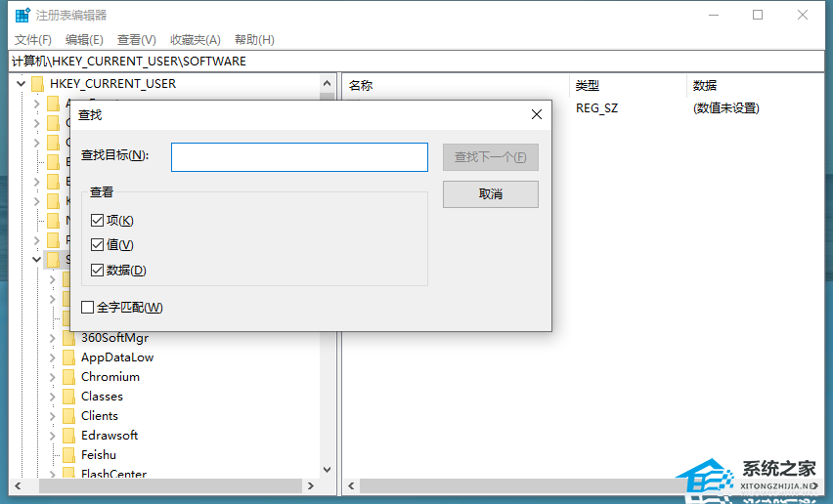
Task: Expand the Chromium key
Action: pyautogui.click(x=52, y=377)
